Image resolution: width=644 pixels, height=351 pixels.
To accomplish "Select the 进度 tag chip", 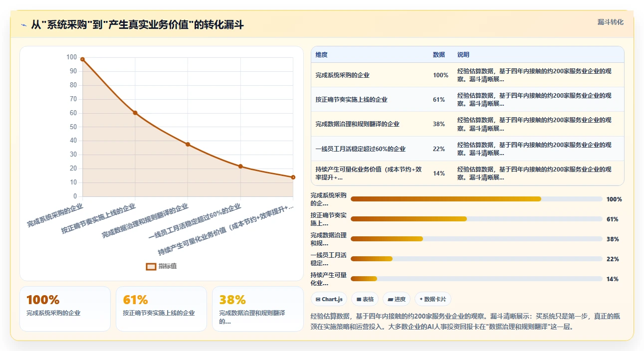I will click(397, 299).
